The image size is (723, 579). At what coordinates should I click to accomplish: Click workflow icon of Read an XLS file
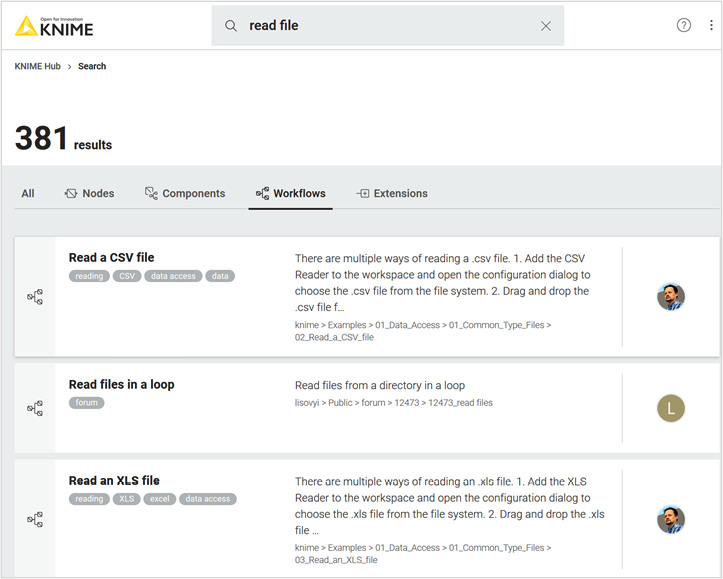point(35,520)
